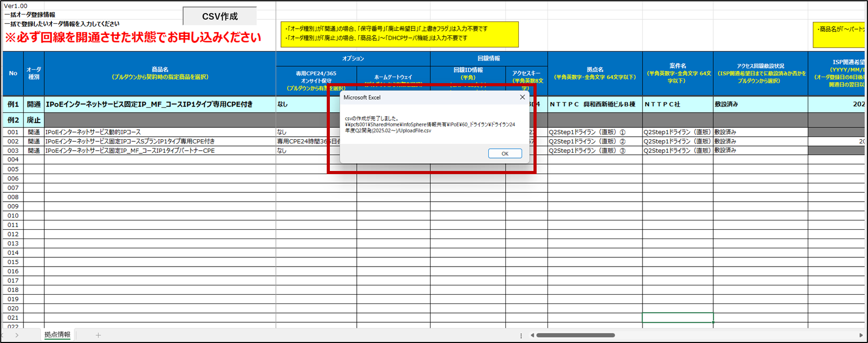This screenshot has height=343, width=868.
Task: Select the 回線ID情報 header cell
Action: point(468,78)
